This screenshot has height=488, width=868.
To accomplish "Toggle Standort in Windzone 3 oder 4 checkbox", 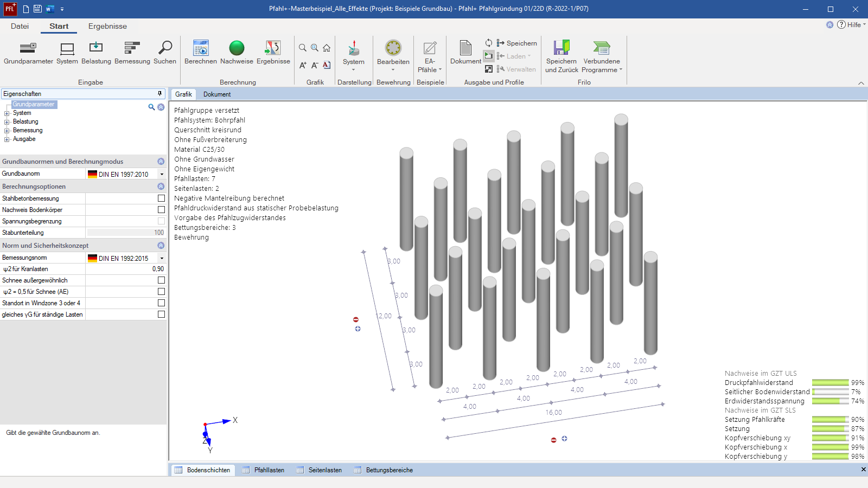I will [161, 303].
